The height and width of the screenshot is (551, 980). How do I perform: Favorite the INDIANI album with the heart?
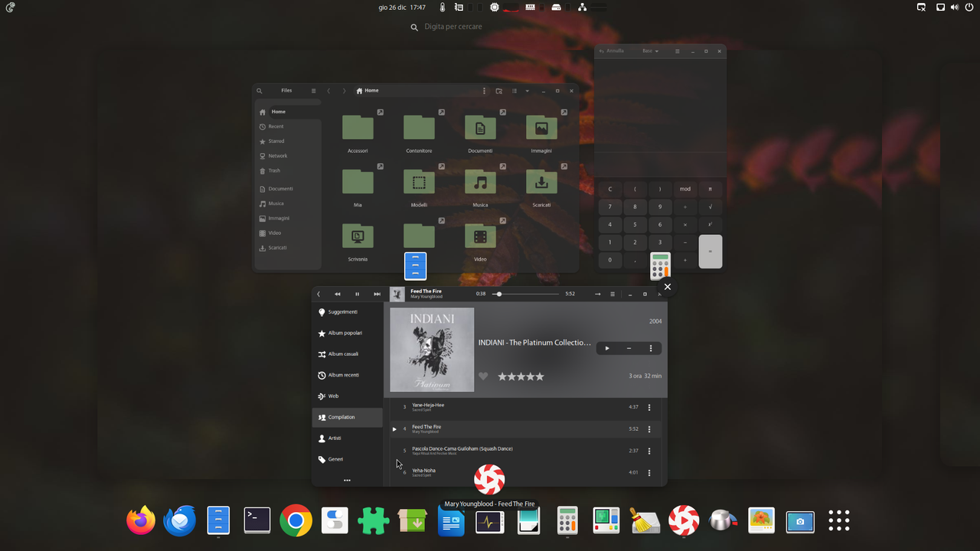[483, 376]
